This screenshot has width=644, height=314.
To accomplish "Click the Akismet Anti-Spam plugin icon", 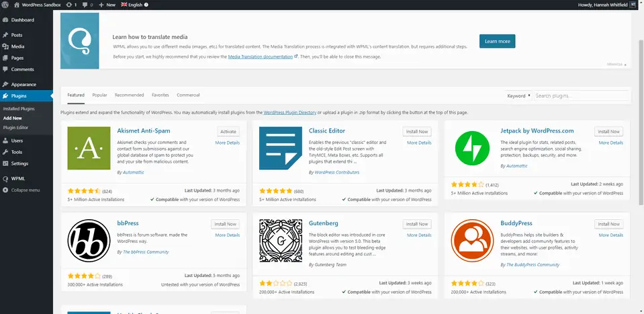I will [89, 148].
